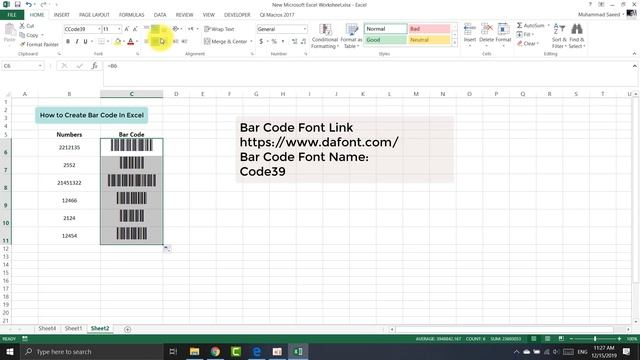The image size is (640, 360).
Task: Open Sort & Filter menu
Action: (x=559, y=36)
